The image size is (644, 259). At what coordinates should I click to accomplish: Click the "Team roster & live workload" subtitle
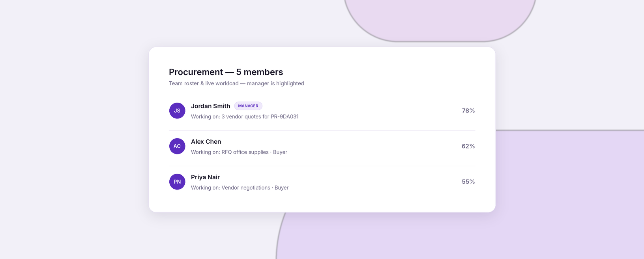coord(236,83)
